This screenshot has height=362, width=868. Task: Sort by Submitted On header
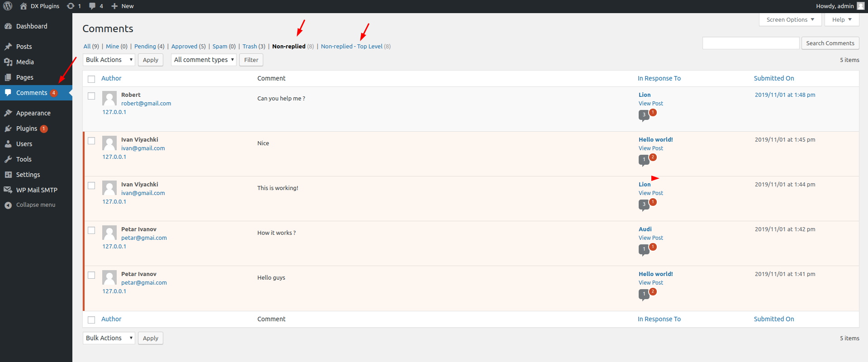[x=774, y=78]
